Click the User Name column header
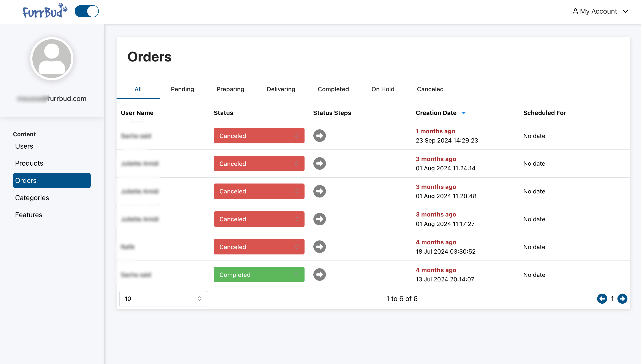Image resolution: width=641 pixels, height=364 pixels. 137,113
